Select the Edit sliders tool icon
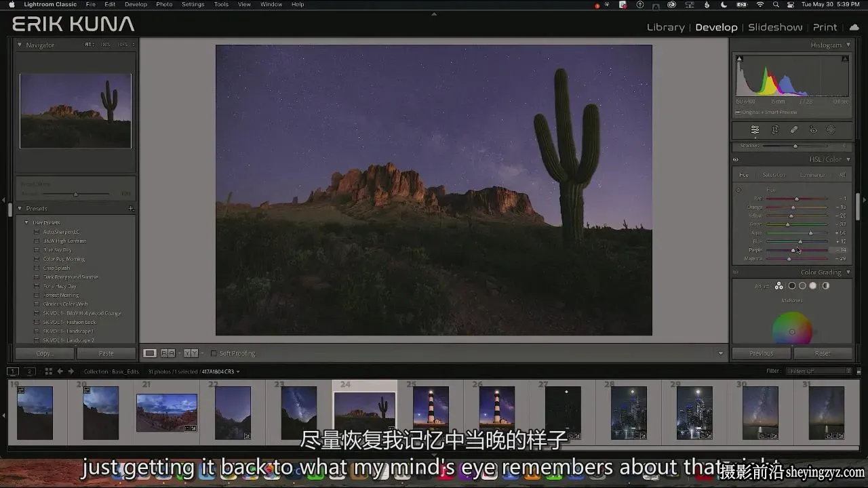Viewport: 868px width, 488px height. coord(755,130)
